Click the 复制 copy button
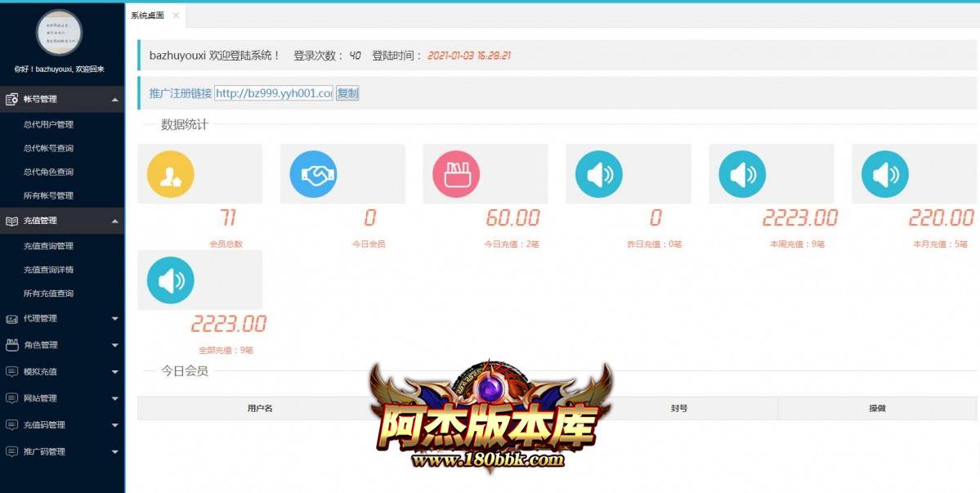This screenshot has width=980, height=493. pyautogui.click(x=347, y=94)
